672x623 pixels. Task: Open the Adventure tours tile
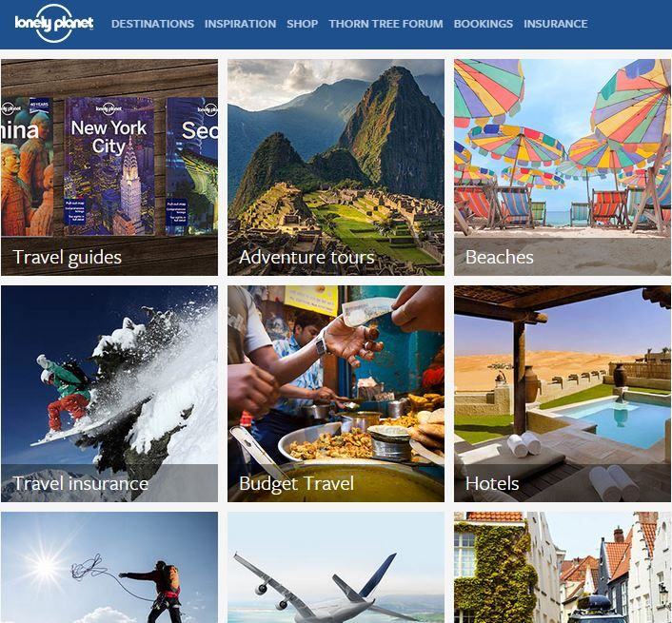pyautogui.click(x=336, y=167)
